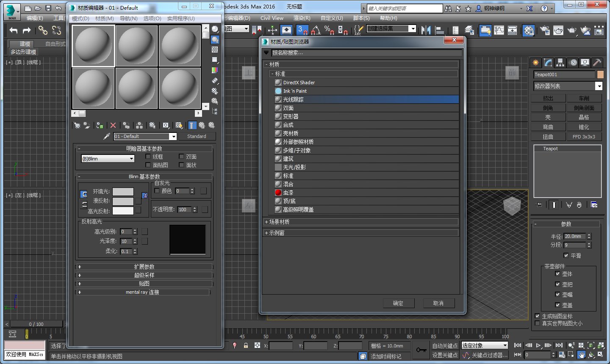Screen dimensions: 610x364
Task: Jump to the end frame
Action: pyautogui.click(x=559, y=345)
